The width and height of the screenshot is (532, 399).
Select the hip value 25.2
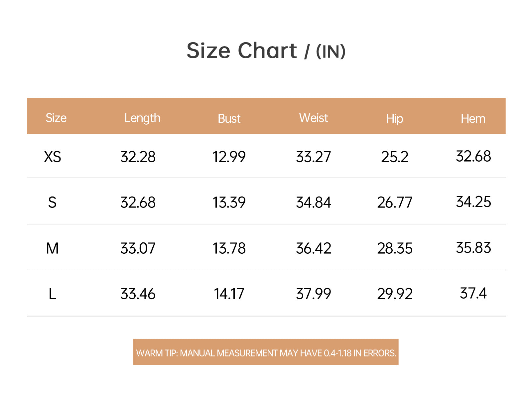(395, 157)
